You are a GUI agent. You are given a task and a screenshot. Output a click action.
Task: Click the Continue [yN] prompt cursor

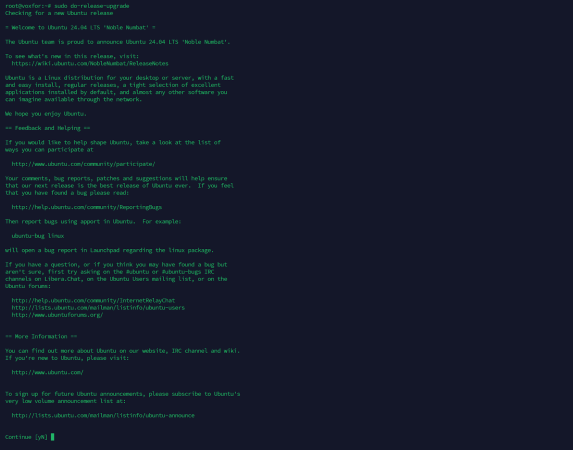(x=53, y=437)
